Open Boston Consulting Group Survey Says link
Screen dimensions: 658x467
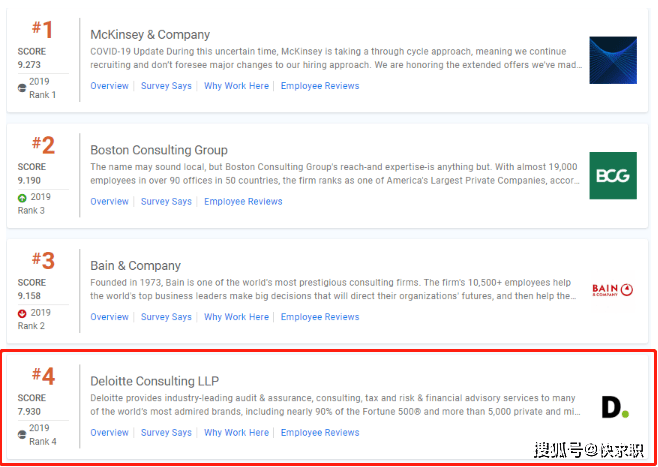click(166, 201)
